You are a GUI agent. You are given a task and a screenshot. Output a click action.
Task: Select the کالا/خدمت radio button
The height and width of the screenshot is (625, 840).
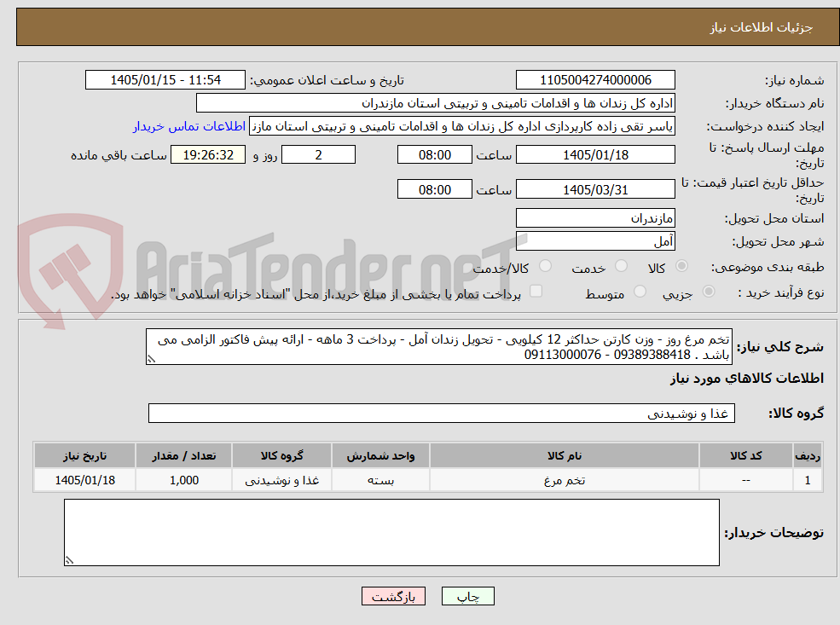(x=545, y=266)
